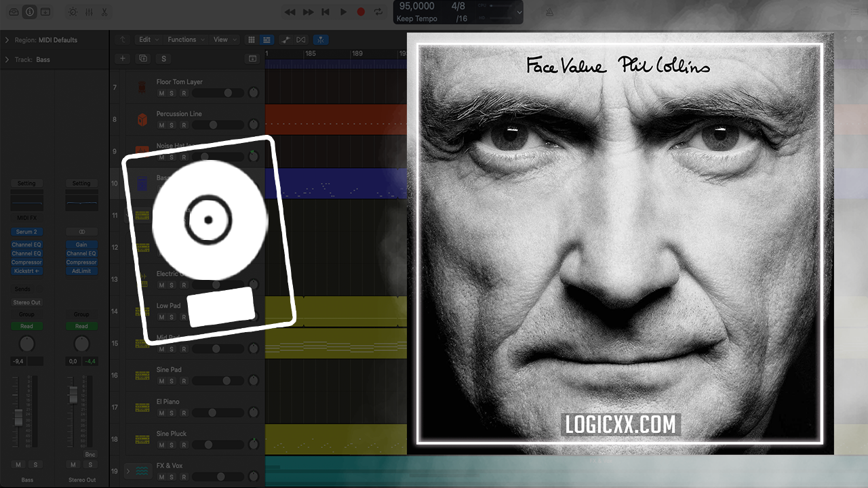This screenshot has width=868, height=488.
Task: Open the Smart Controls dial icon
Action: (73, 12)
